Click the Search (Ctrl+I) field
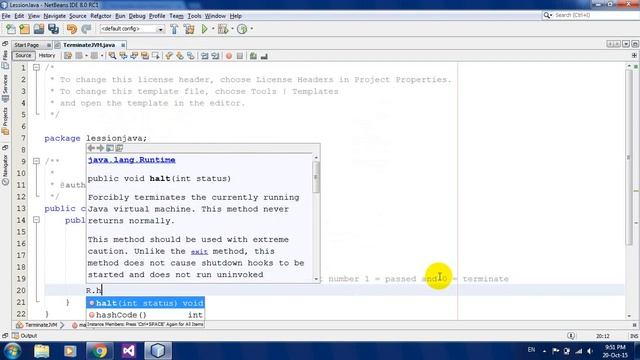The image size is (640, 360). pyautogui.click(x=594, y=15)
